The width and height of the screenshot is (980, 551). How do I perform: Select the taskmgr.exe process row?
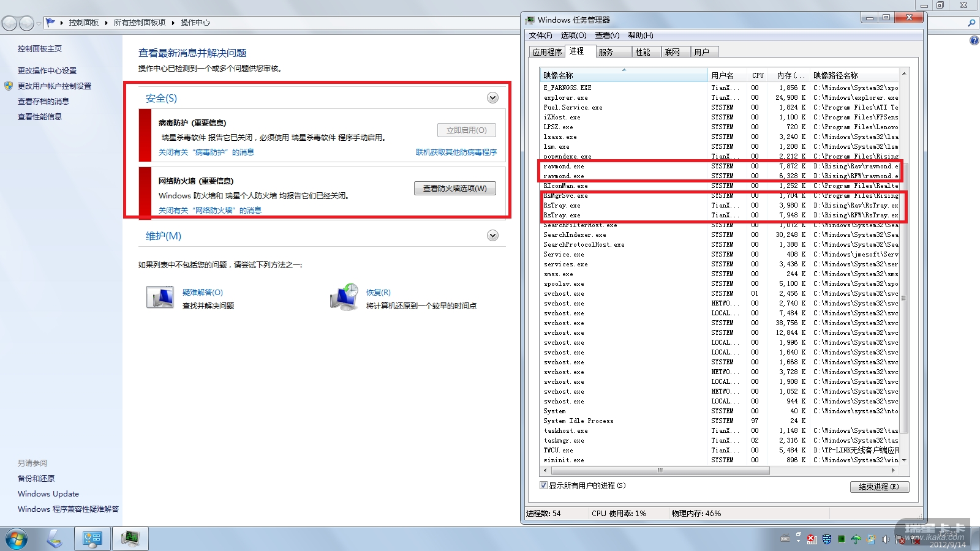[x=720, y=441]
